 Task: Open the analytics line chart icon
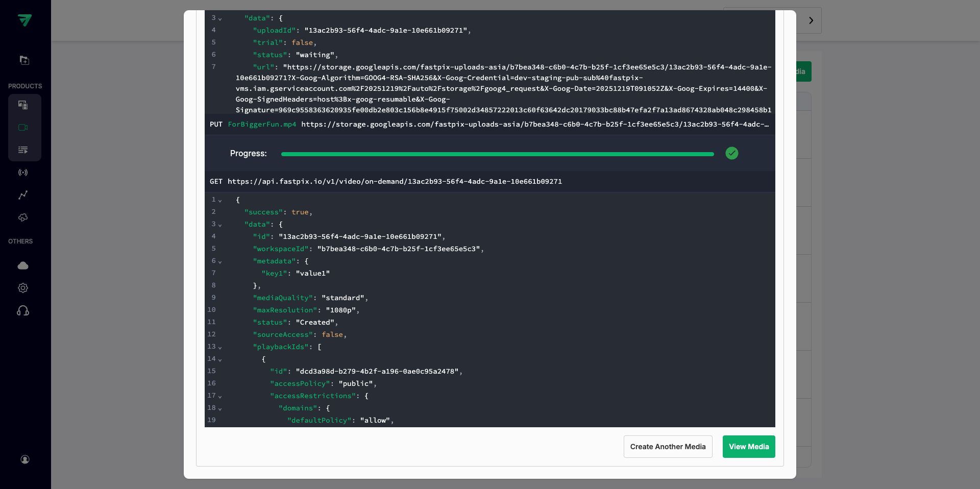click(23, 195)
